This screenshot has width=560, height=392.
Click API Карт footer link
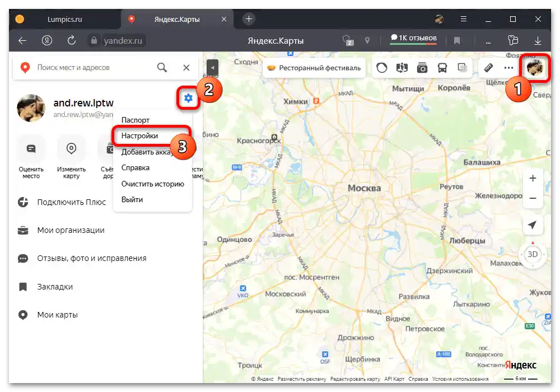click(394, 379)
